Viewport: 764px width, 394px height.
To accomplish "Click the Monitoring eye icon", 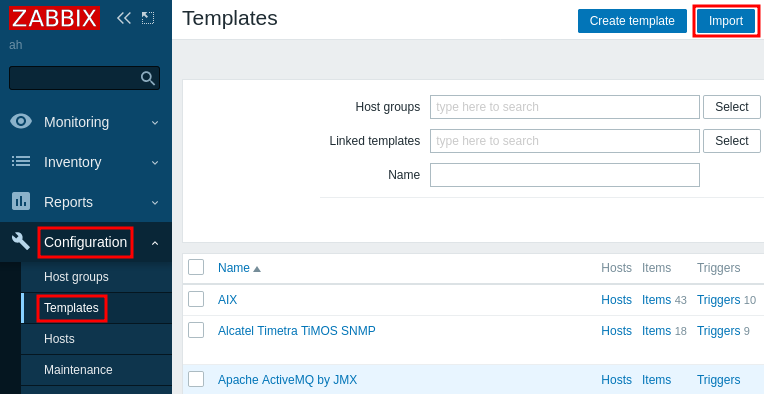I will (x=21, y=121).
